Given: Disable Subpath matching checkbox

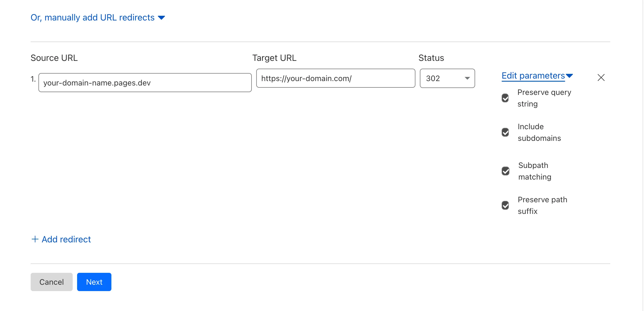Looking at the screenshot, I should pos(506,171).
